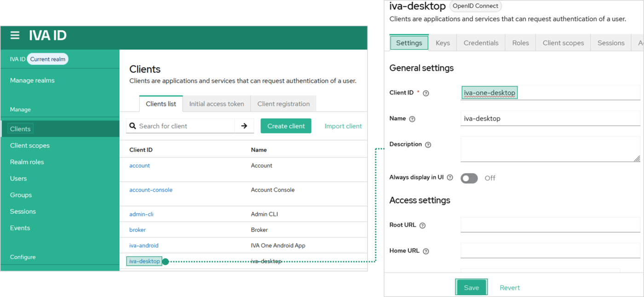Open the iva-desktop client link
This screenshot has height=297, width=644.
pyautogui.click(x=144, y=261)
